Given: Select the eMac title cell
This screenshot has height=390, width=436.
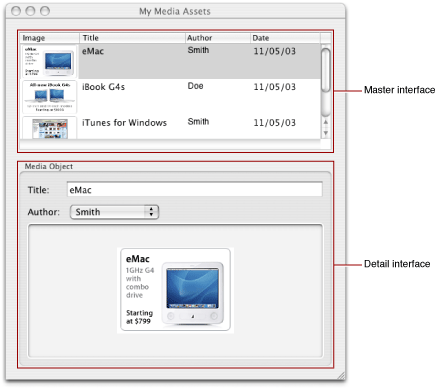Looking at the screenshot, I should tap(93, 51).
